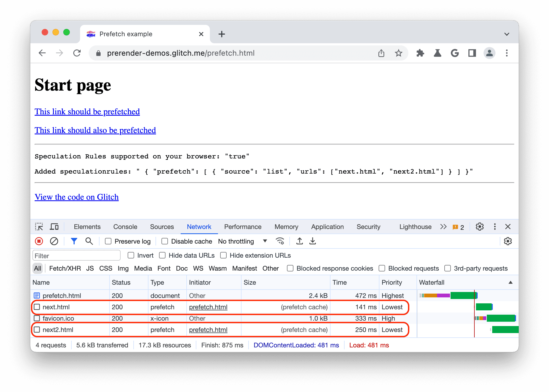Screen dimensions: 549x392
Task: Click the View the code on Glitch link
Action: (76, 196)
